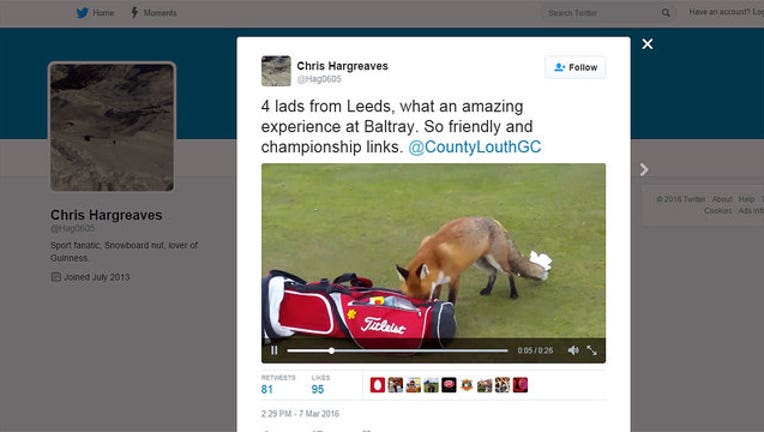
Task: Click the Twitter bird Home icon
Action: (x=83, y=13)
